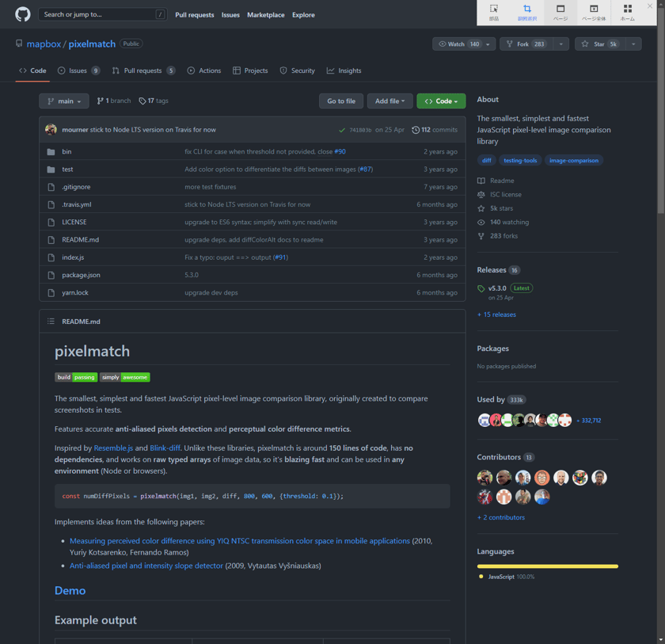Screen dimensions: 665x644
Task: Switch to the Security tab
Action: tap(298, 70)
